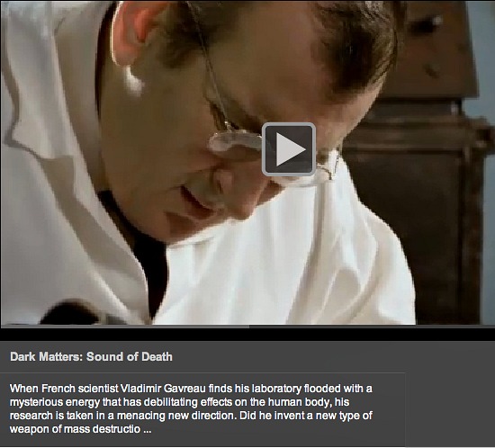This screenshot has height=448, width=495.
Task: Expand the truncated description ellipsis
Action: tap(147, 429)
